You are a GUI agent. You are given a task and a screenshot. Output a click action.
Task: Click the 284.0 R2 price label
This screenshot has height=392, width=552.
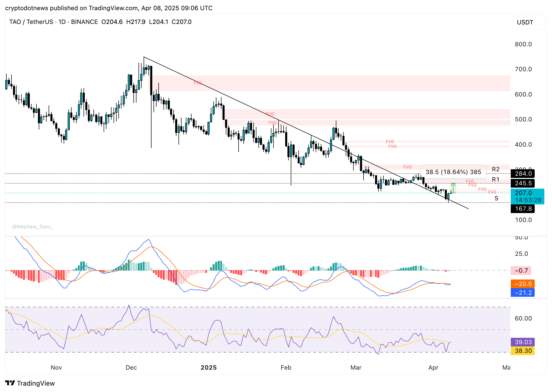523,174
